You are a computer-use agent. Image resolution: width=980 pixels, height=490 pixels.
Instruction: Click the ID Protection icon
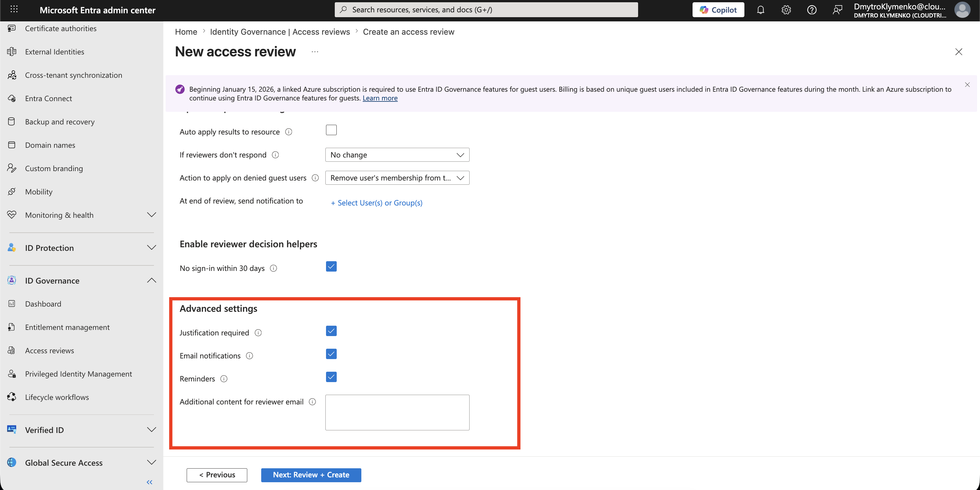[x=12, y=248]
